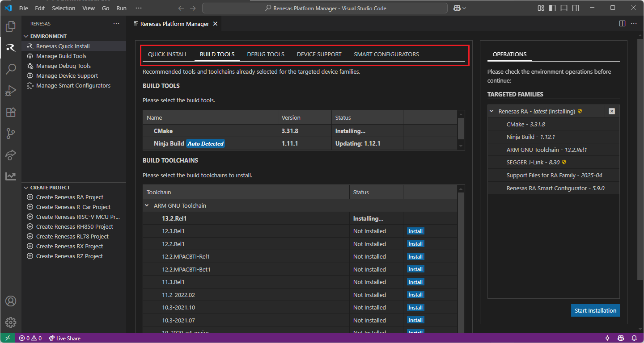The width and height of the screenshot is (644, 343).
Task: Install ARM GNU Toolchain 12.3.Rel1
Action: 415,231
